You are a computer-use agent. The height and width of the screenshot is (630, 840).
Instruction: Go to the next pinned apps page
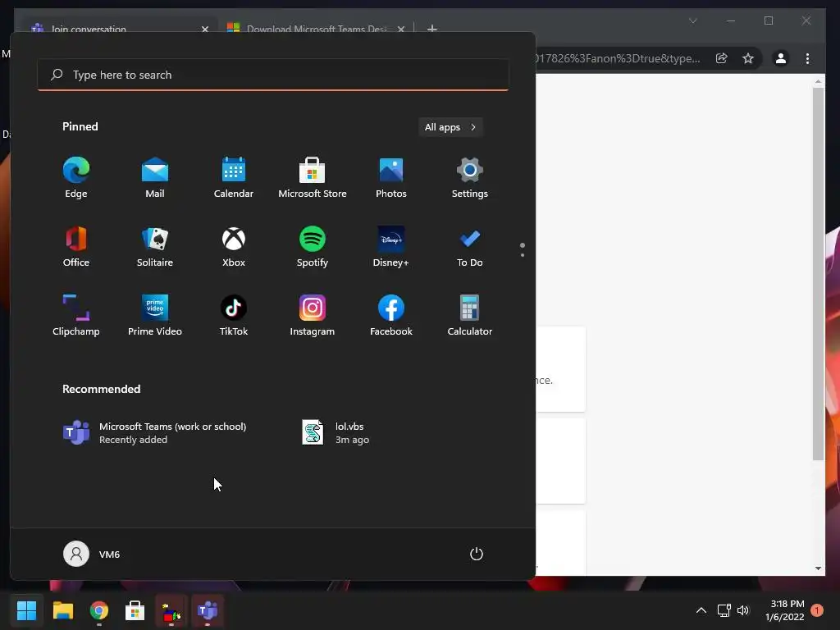523,255
